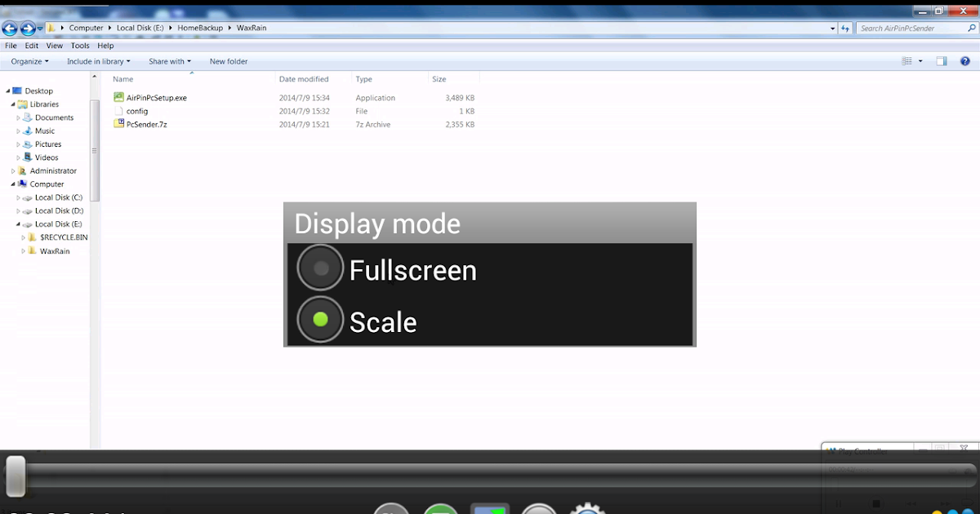Screen dimensions: 980x514
Task: Click the New folder button
Action: coord(229,61)
